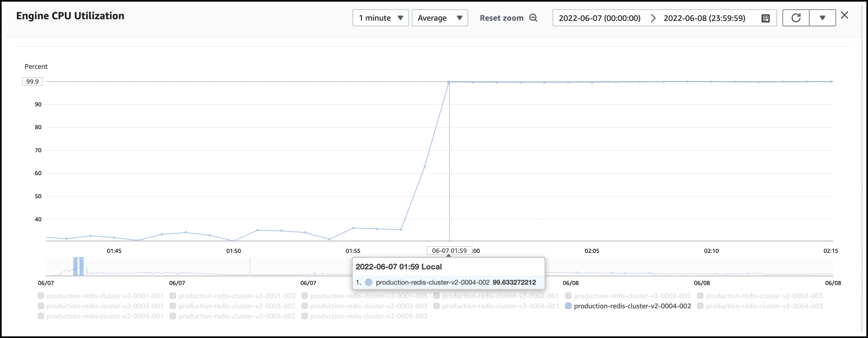Screen dimensions: 868x338
Task: Toggle production-redis-cluster-v2-0004-003 series
Action: point(760,306)
